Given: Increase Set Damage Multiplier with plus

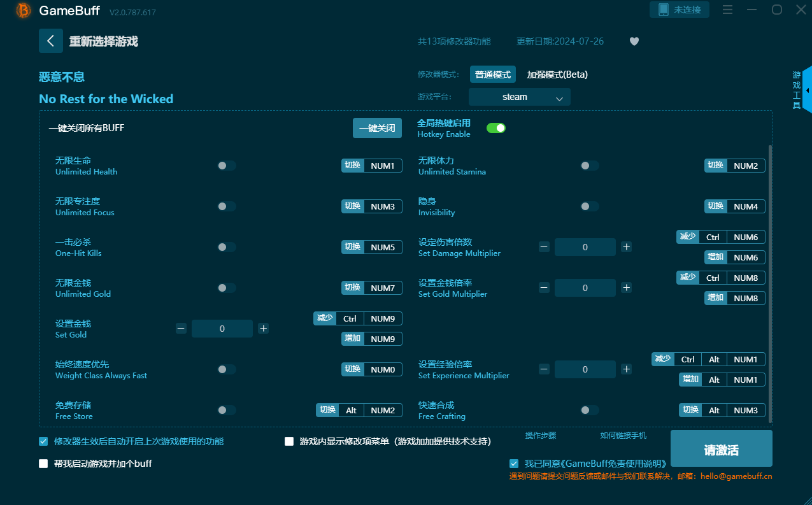Looking at the screenshot, I should 627,247.
